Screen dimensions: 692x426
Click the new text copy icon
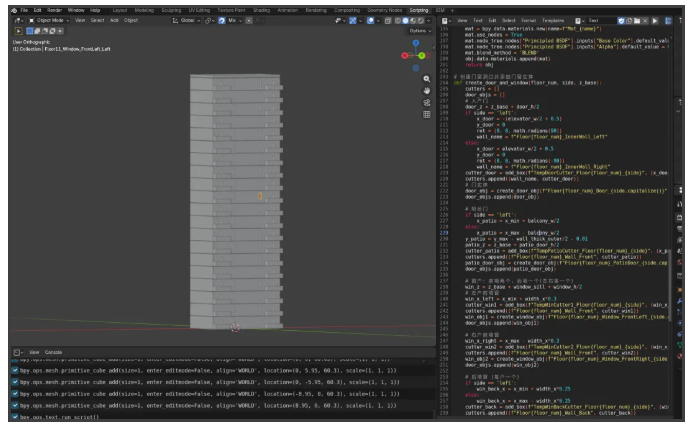pyautogui.click(x=629, y=21)
